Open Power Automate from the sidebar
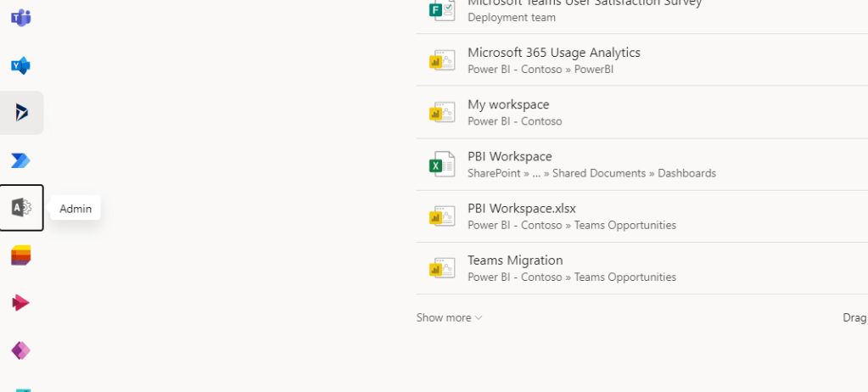 [x=21, y=160]
